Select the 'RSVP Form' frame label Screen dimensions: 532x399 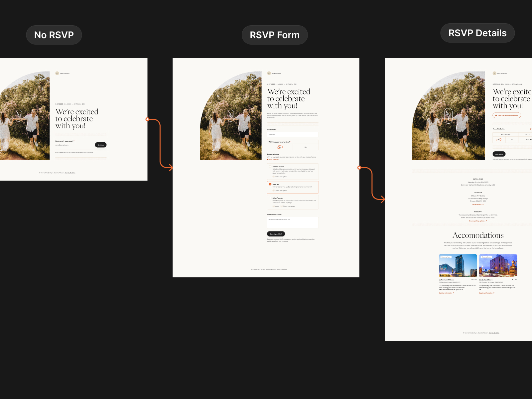coord(275,35)
